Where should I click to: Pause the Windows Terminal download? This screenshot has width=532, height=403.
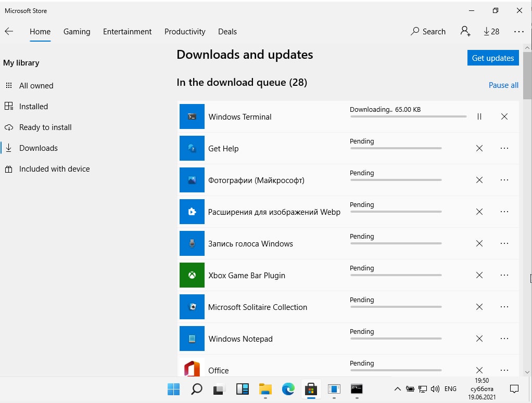point(479,116)
